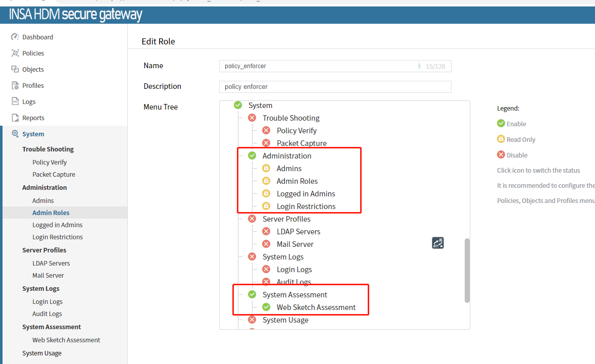Screen dimensions: 595x364
Task: Click the Objects icon in sidebar
Action: [x=15, y=69]
